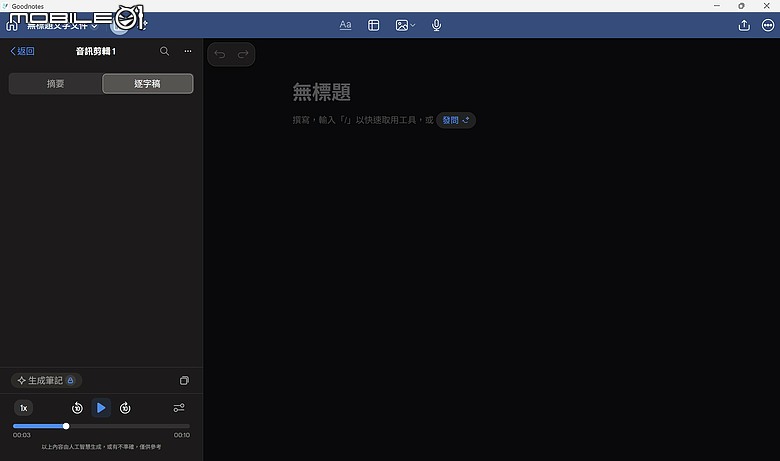Click the 生成筆記 generate notes button

click(x=46, y=380)
